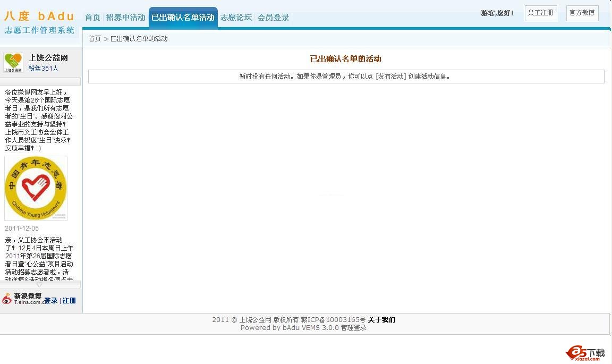
Task: Click the 义工注册 button
Action: 541,13
